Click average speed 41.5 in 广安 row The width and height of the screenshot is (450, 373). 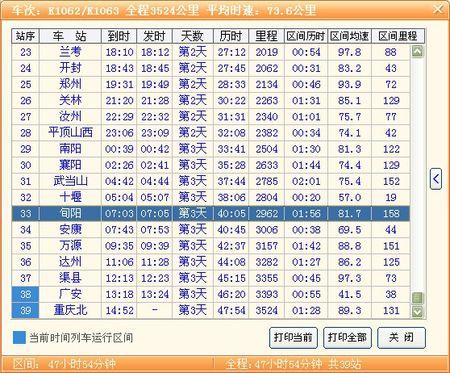[x=350, y=294]
